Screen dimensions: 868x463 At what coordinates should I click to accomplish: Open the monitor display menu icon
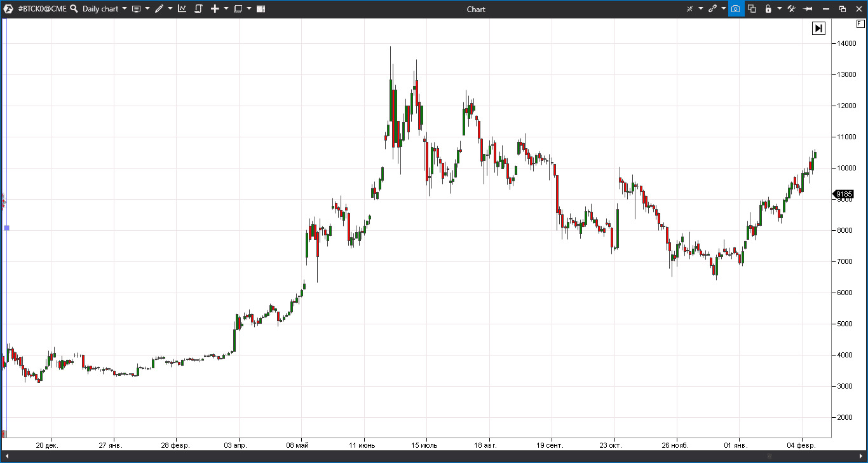pos(136,9)
